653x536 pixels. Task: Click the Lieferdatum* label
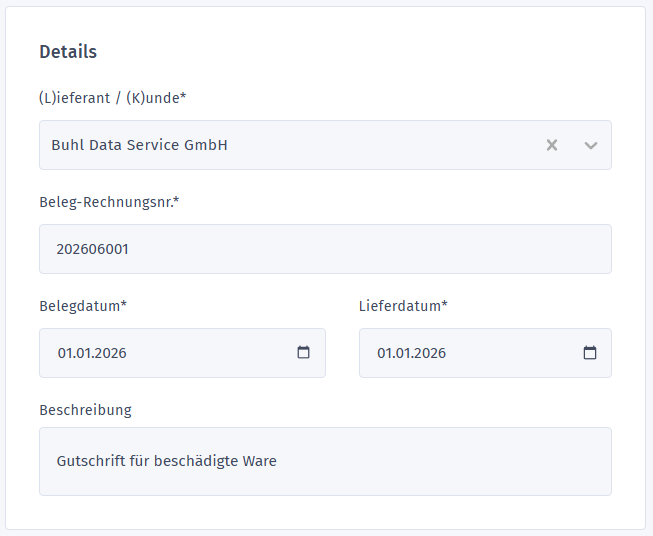[x=403, y=306]
